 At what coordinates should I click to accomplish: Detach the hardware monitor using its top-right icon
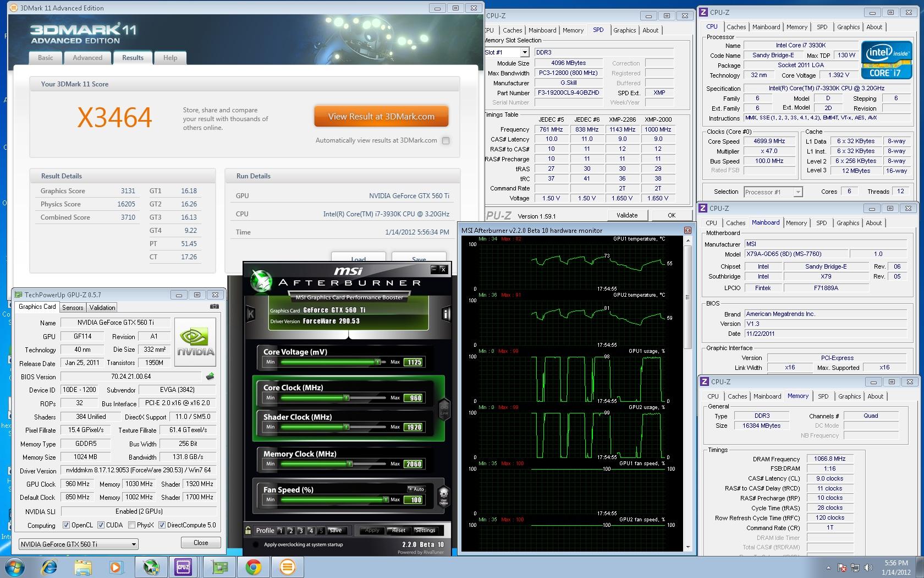tap(687, 230)
